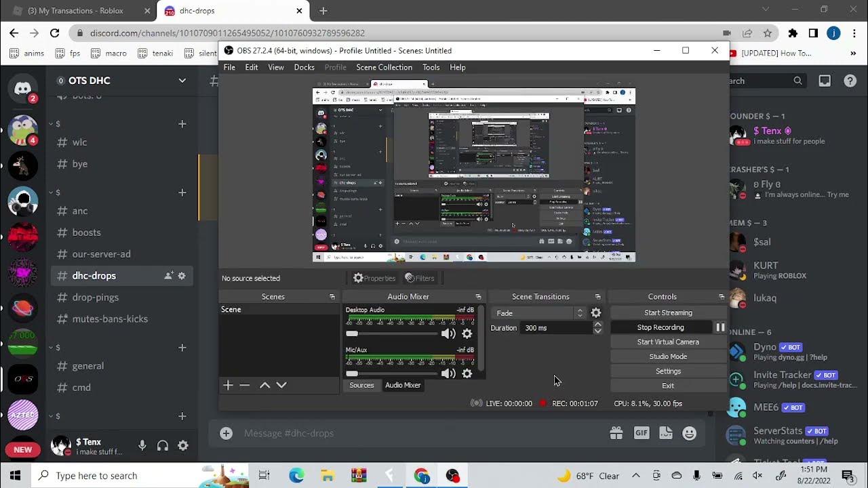Attach file with the plus button in Discord
The width and height of the screenshot is (868, 488).
226,433
